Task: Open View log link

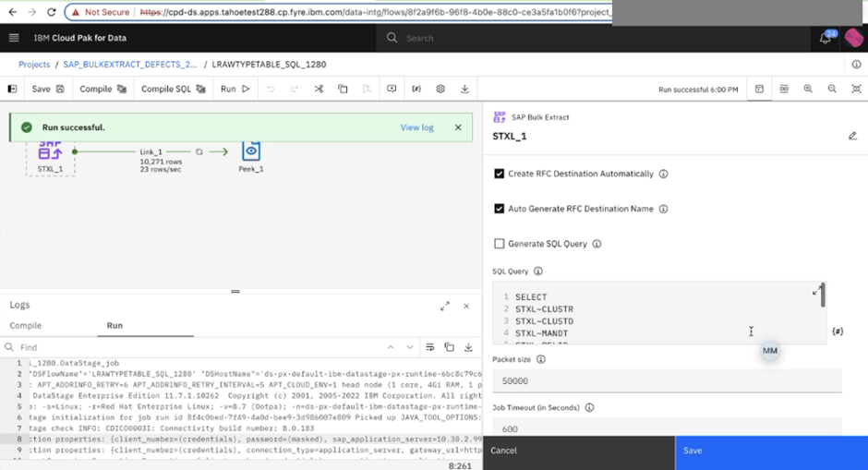Action: tap(416, 127)
